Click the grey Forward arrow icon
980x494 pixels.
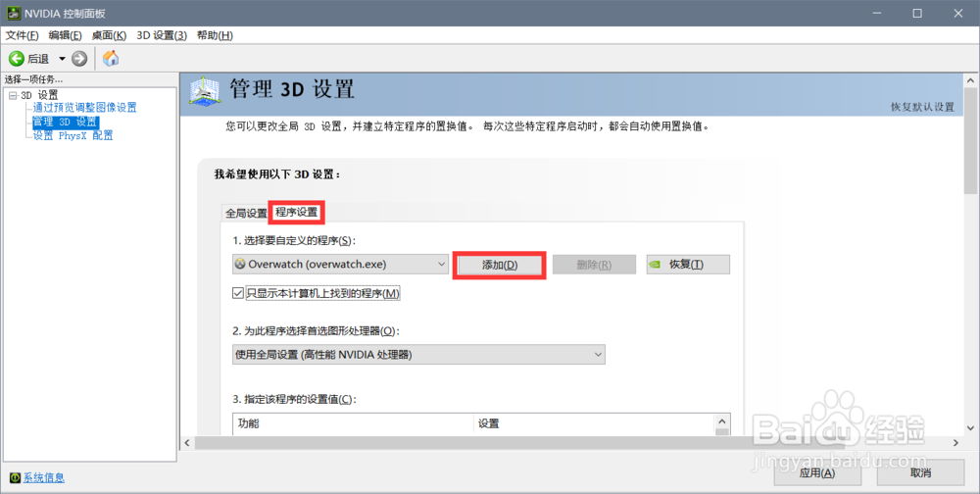[79, 59]
